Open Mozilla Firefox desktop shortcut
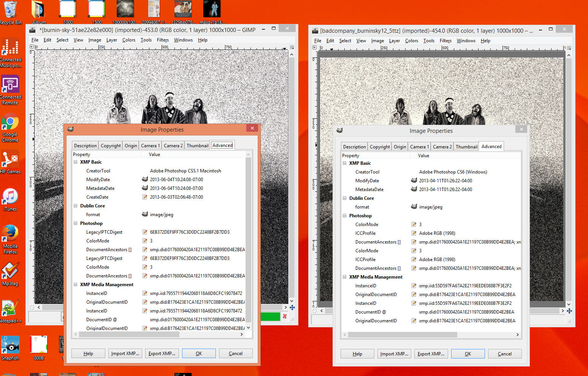Image resolution: width=588 pixels, height=376 pixels. click(10, 239)
